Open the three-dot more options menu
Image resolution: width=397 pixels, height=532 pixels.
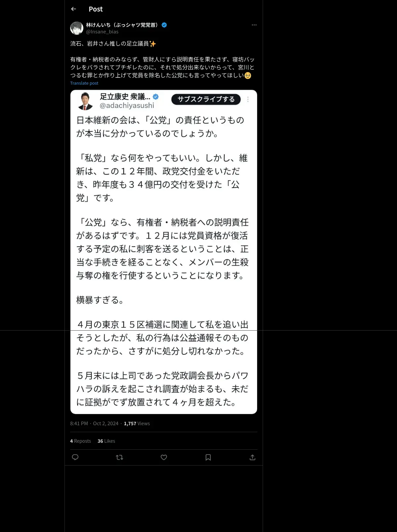click(254, 25)
